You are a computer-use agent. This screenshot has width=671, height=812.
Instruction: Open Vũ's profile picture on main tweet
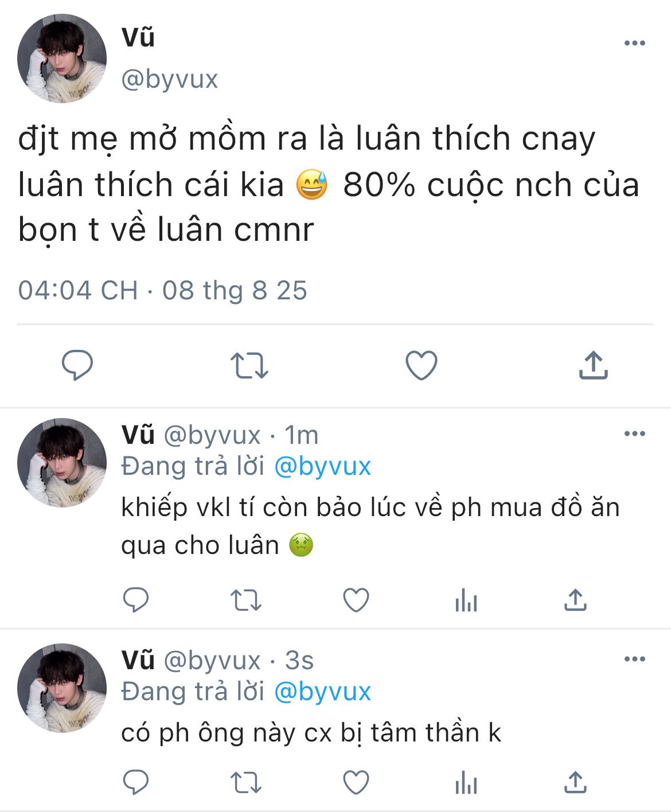click(x=62, y=58)
